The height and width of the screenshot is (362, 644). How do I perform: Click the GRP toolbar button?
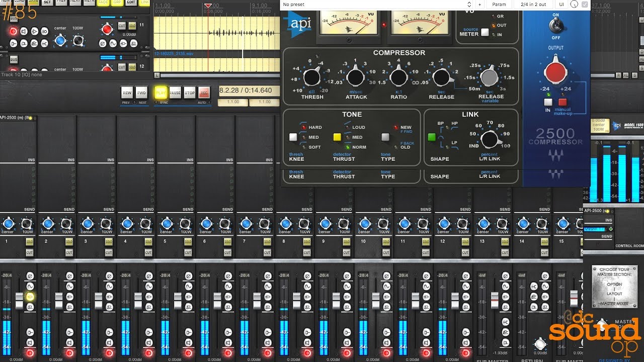[117, 3]
